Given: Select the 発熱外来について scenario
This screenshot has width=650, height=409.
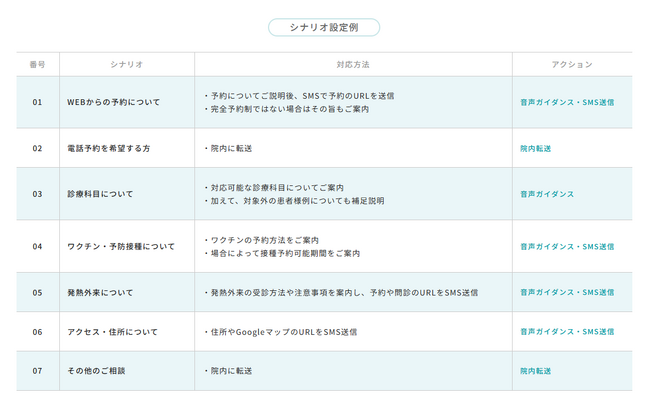Looking at the screenshot, I should 100,293.
